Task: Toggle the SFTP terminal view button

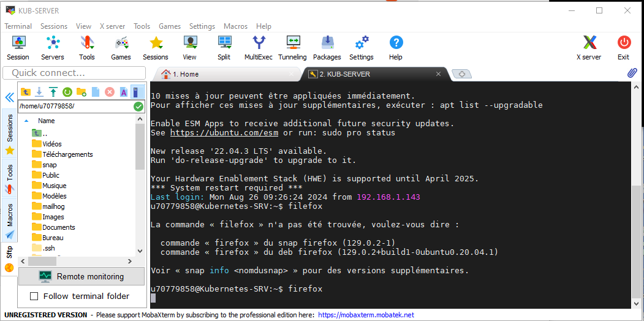Action: click(x=137, y=92)
